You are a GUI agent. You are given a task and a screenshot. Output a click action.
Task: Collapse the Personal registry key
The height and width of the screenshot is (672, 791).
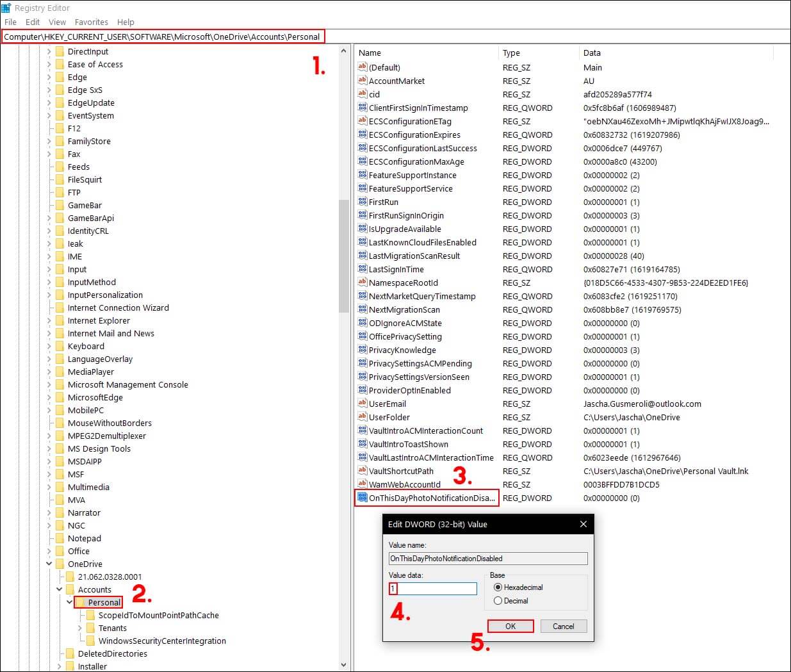tap(70, 602)
